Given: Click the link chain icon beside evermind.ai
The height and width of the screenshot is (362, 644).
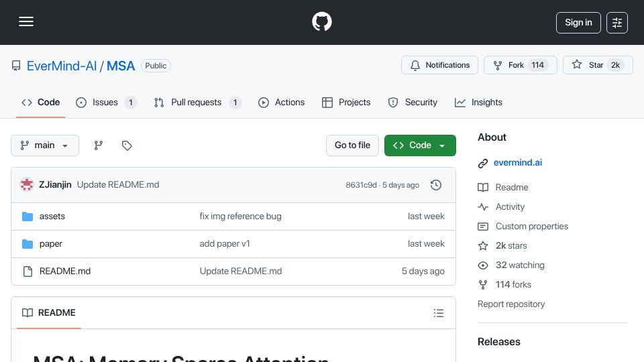Looking at the screenshot, I should [x=483, y=164].
